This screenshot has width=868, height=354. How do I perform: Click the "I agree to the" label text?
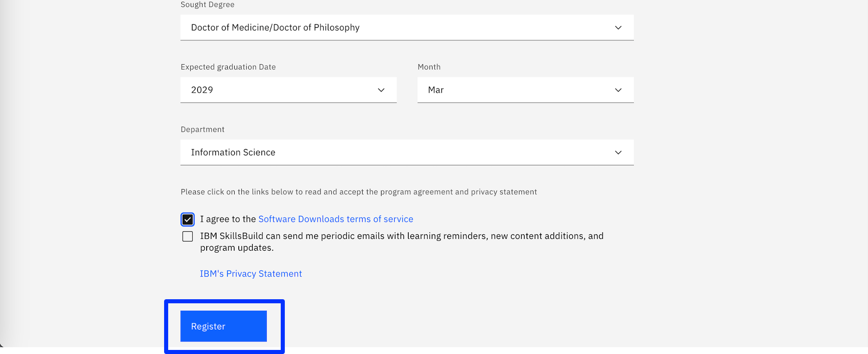click(x=228, y=219)
